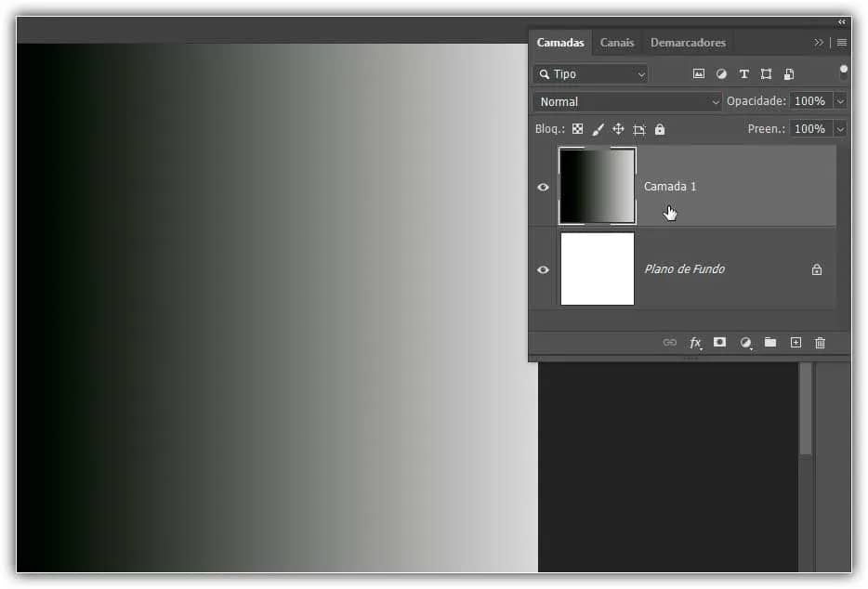Open the Preen. fill slider arrow

[840, 129]
